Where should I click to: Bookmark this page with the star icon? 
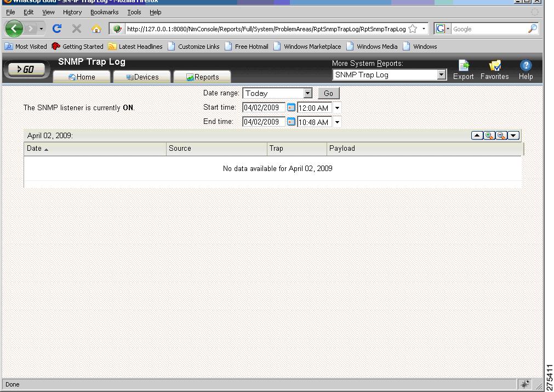(x=412, y=29)
